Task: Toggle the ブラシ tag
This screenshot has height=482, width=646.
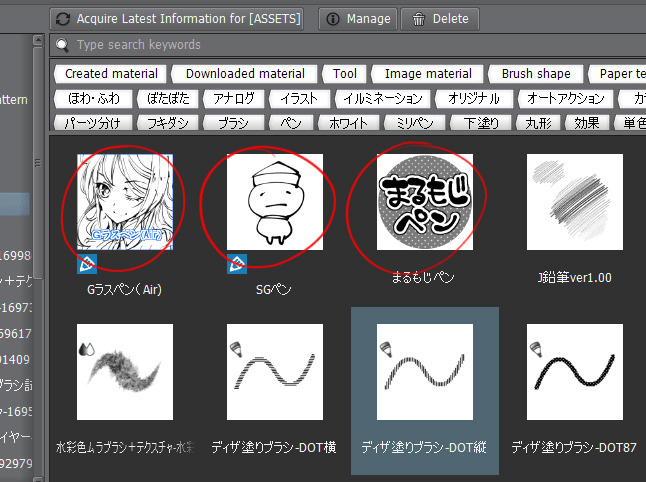Action: pyautogui.click(x=234, y=122)
